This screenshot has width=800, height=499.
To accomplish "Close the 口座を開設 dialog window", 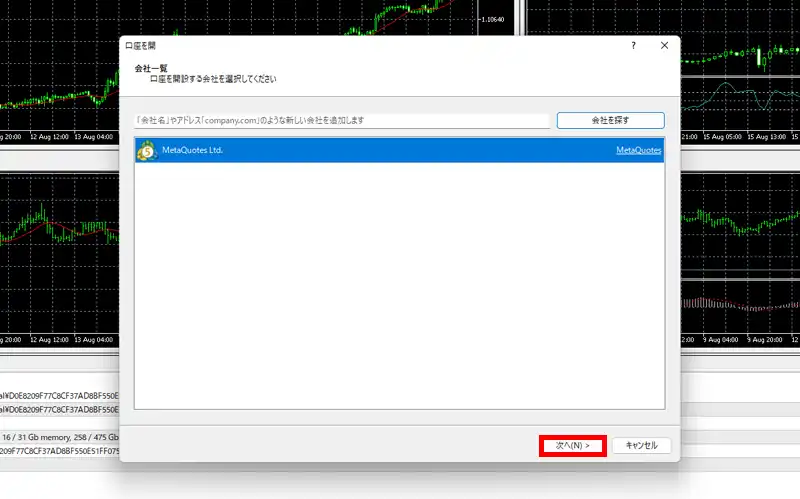I will 664,45.
